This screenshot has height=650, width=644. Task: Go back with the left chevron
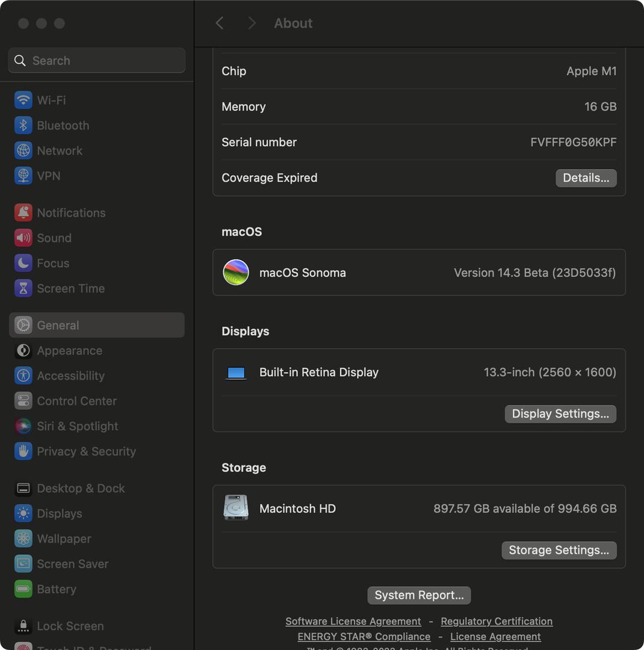(220, 23)
